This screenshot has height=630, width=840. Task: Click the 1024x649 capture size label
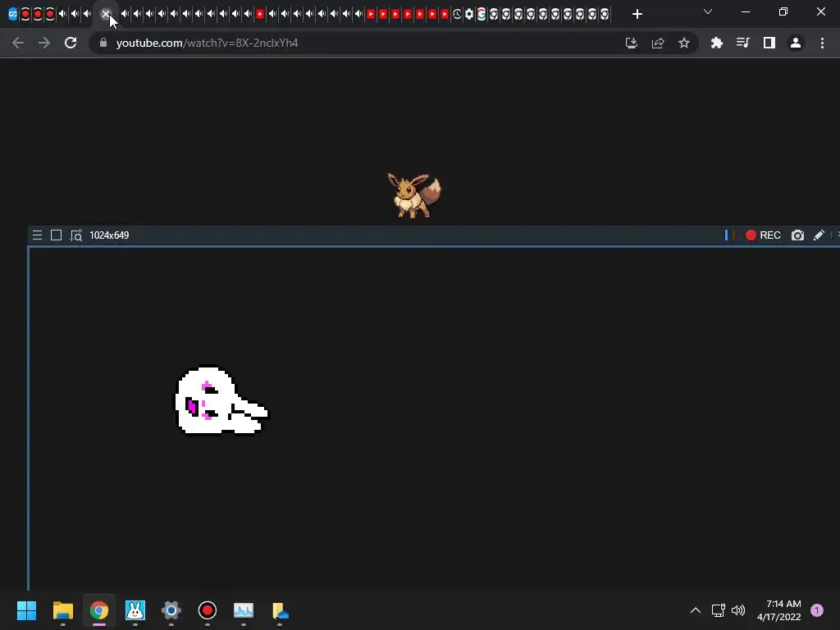109,235
